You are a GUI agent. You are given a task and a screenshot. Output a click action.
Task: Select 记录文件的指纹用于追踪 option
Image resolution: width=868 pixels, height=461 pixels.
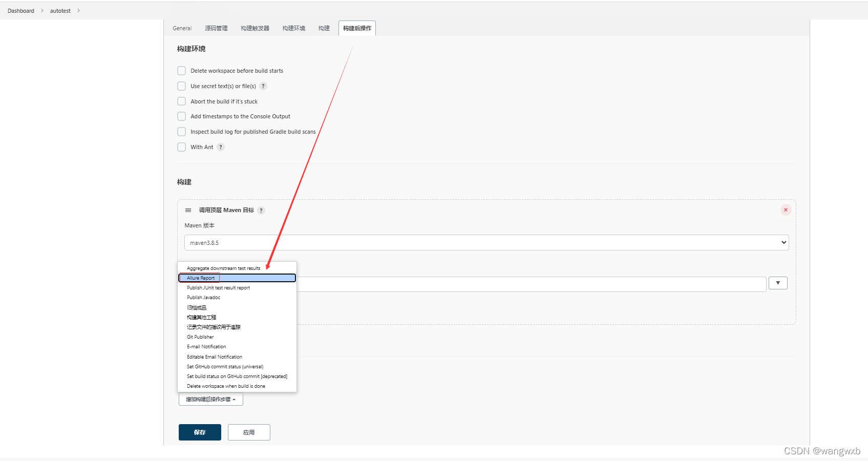[237, 327]
